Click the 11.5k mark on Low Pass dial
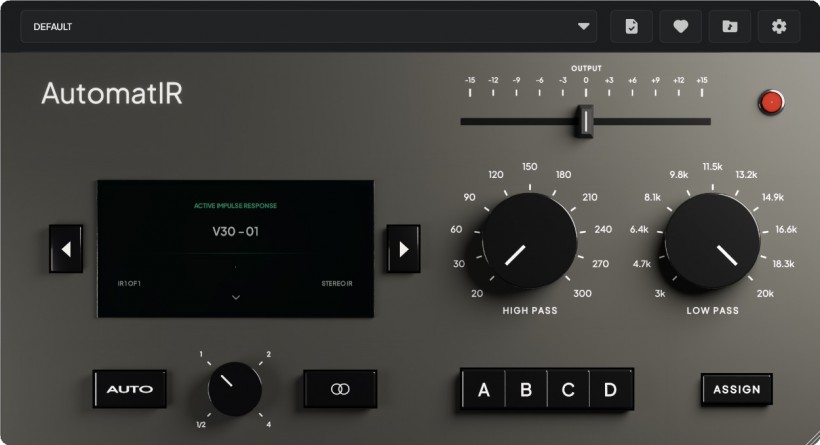The image size is (820, 445). click(712, 166)
